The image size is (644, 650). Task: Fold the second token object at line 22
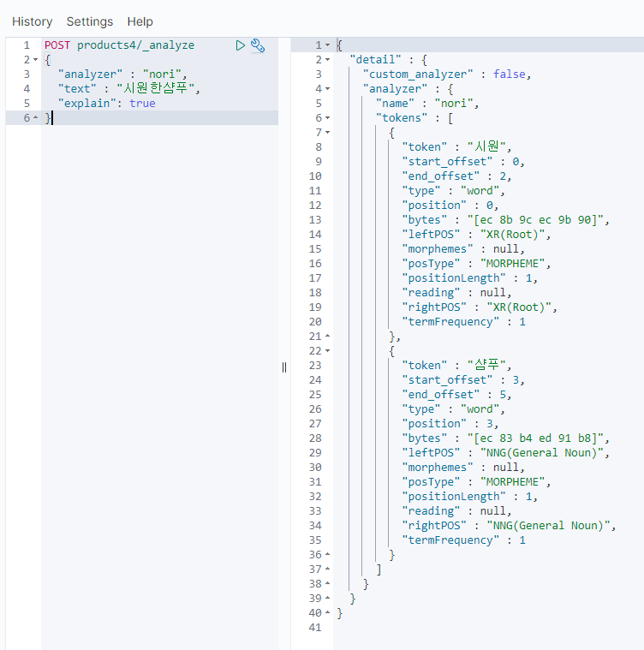pyautogui.click(x=327, y=351)
